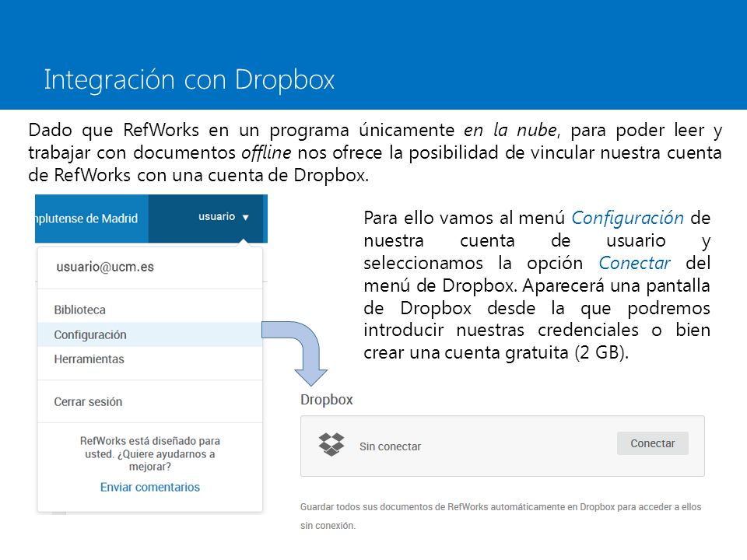Click the 'Guardar todos sus documentos' description text

pos(500,516)
